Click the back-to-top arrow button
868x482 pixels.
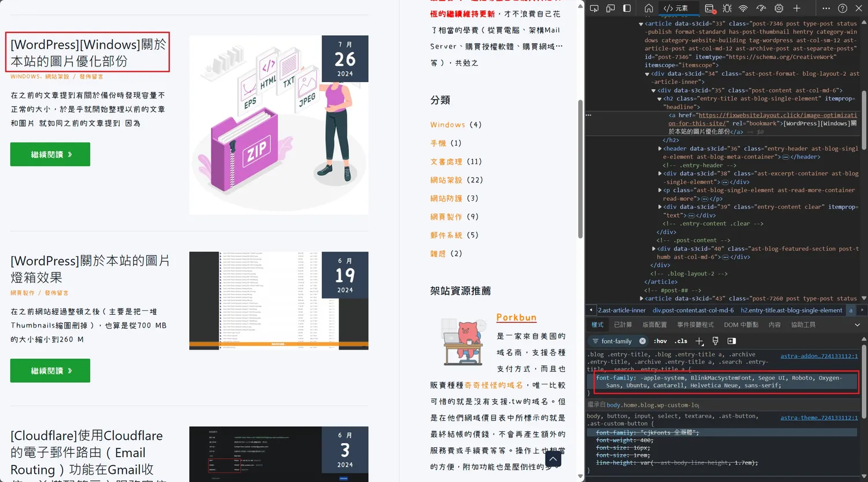coord(553,458)
